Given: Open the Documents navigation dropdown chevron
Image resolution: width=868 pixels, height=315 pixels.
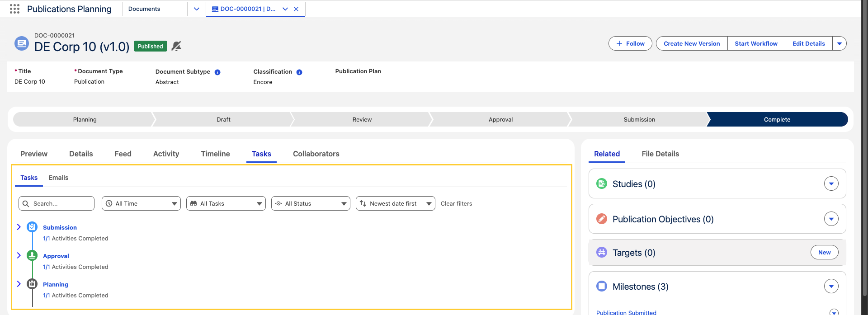Looking at the screenshot, I should point(197,9).
